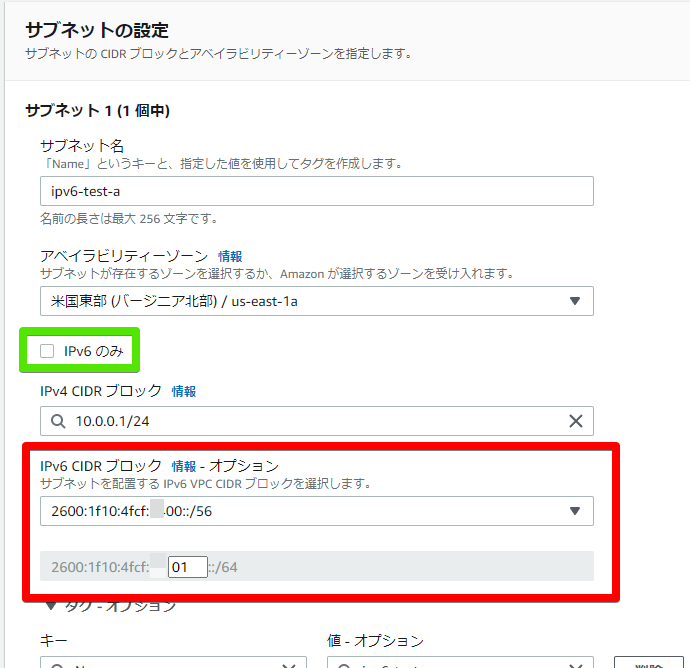Screen dimensions: 690x668
Task: Click the heading サブネット 1 (1 個中)
Action: click(97, 110)
